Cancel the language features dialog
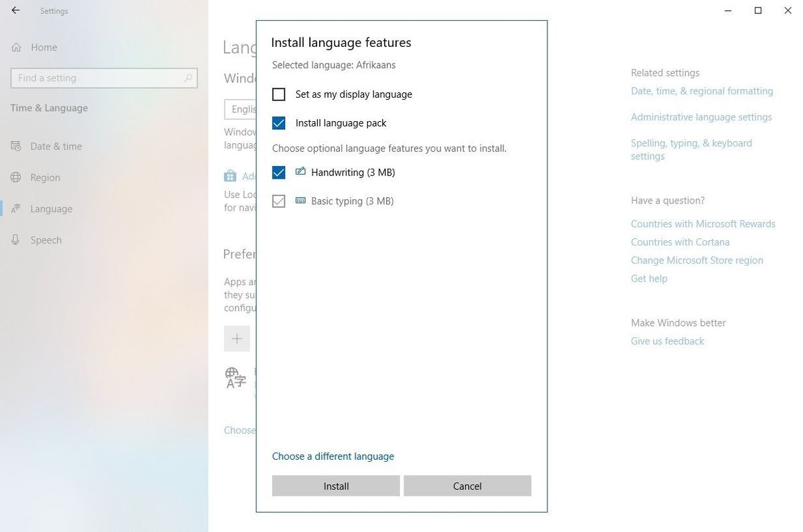Viewport: 803px width, 532px height. (466, 486)
